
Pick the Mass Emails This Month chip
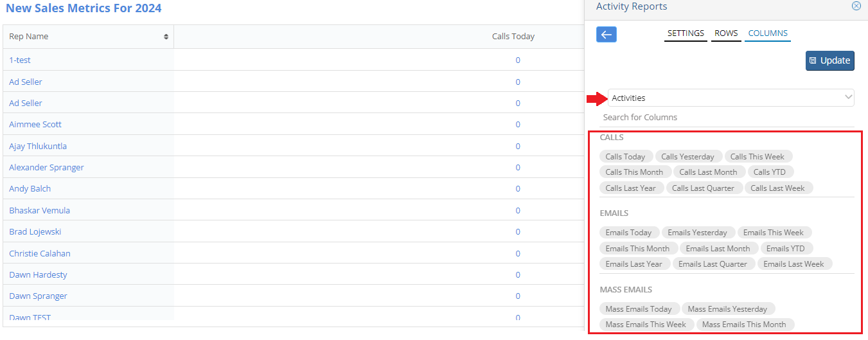(744, 325)
